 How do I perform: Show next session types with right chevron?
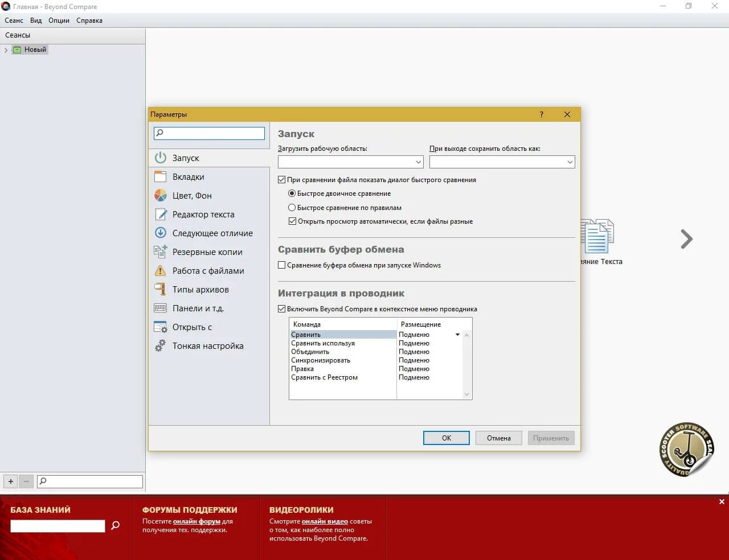pyautogui.click(x=687, y=239)
